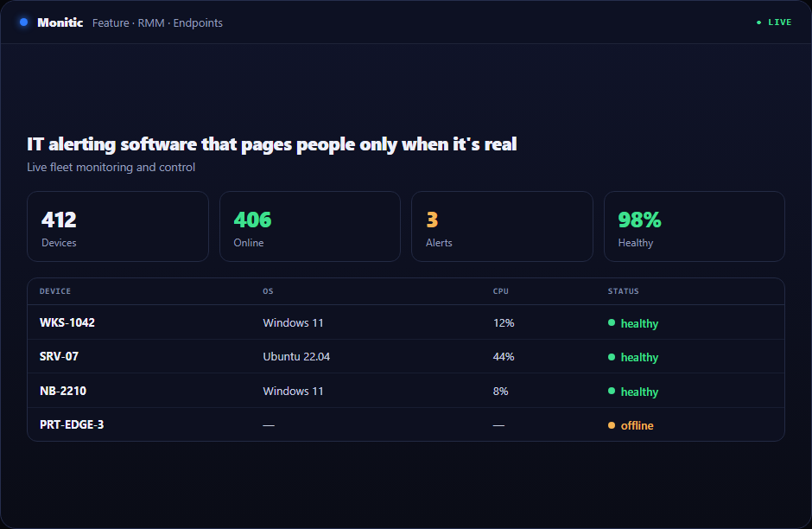Click the 12% CPU value

pyautogui.click(x=504, y=322)
